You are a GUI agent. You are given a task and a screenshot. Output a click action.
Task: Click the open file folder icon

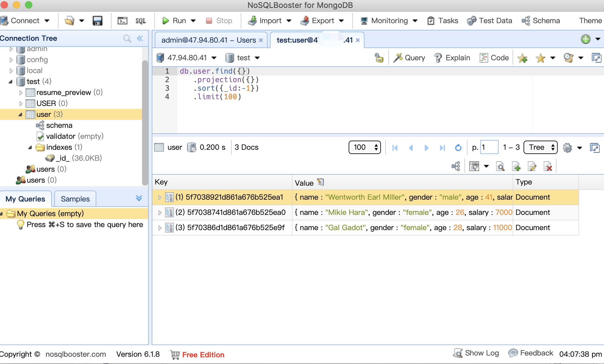coord(69,21)
